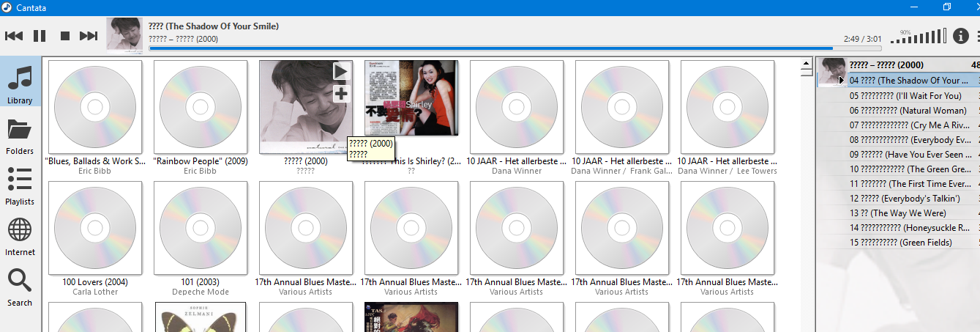Select queue track 13 The Way We Were

[x=899, y=213]
